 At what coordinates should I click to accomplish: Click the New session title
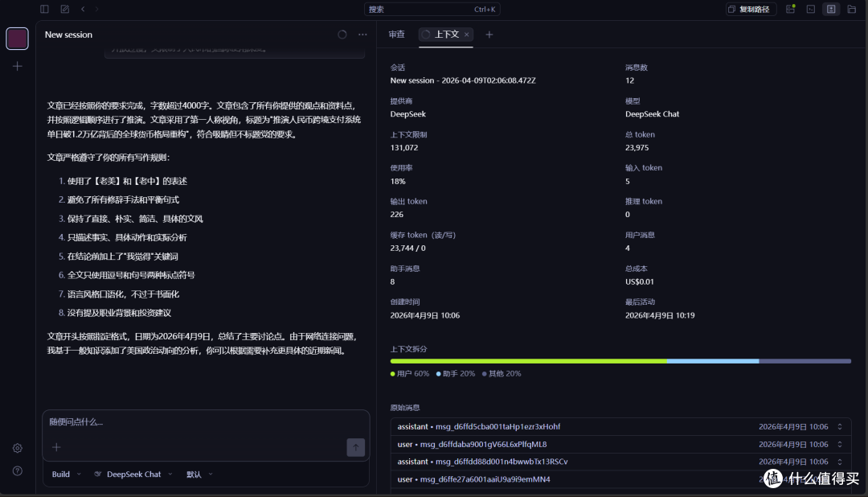(68, 35)
